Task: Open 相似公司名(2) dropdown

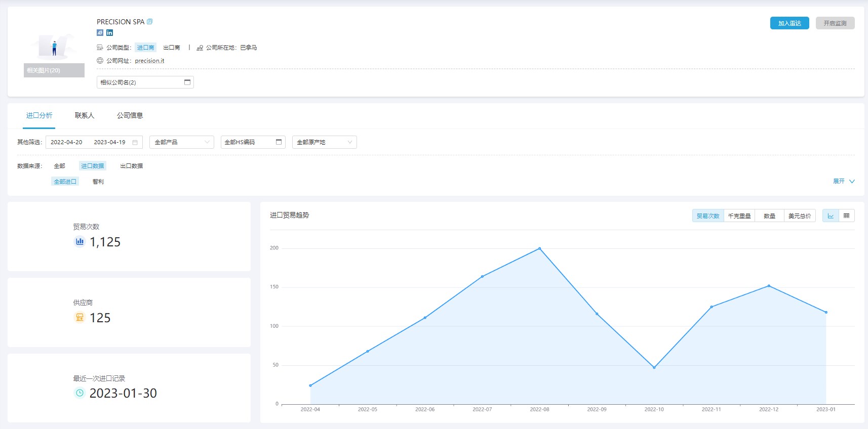Action: 145,82
